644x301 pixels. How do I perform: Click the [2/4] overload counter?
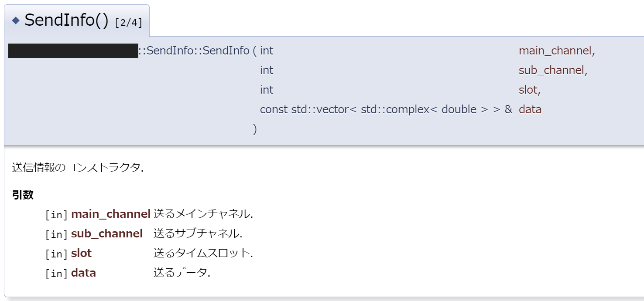[x=129, y=23]
